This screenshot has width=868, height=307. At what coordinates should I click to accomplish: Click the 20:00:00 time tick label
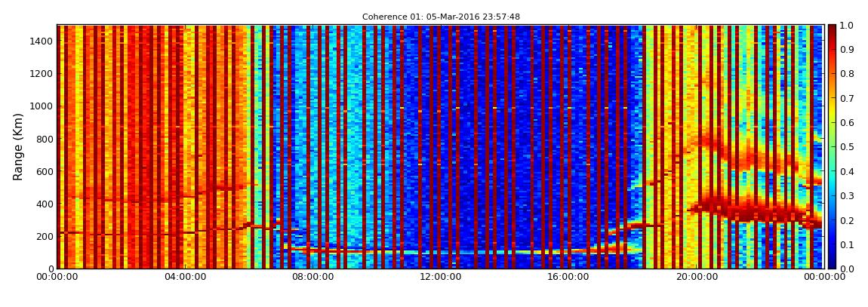(x=697, y=277)
